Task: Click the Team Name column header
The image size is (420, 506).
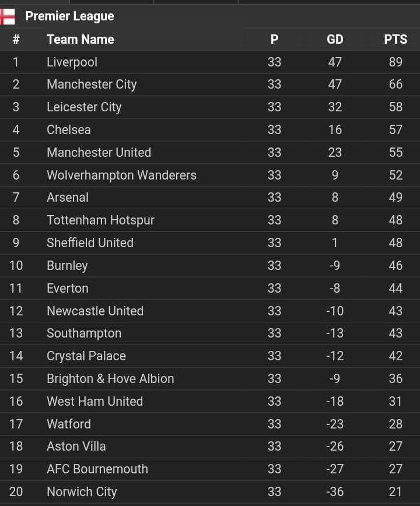Action: (x=80, y=40)
